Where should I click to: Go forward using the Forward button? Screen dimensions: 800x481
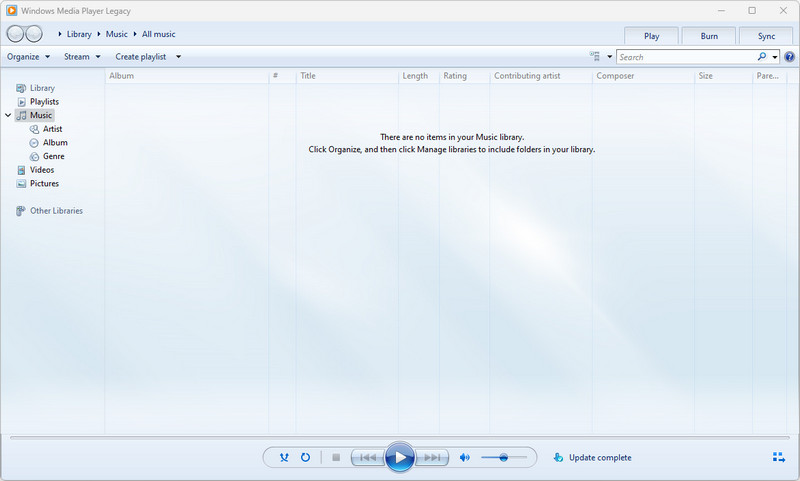34,34
